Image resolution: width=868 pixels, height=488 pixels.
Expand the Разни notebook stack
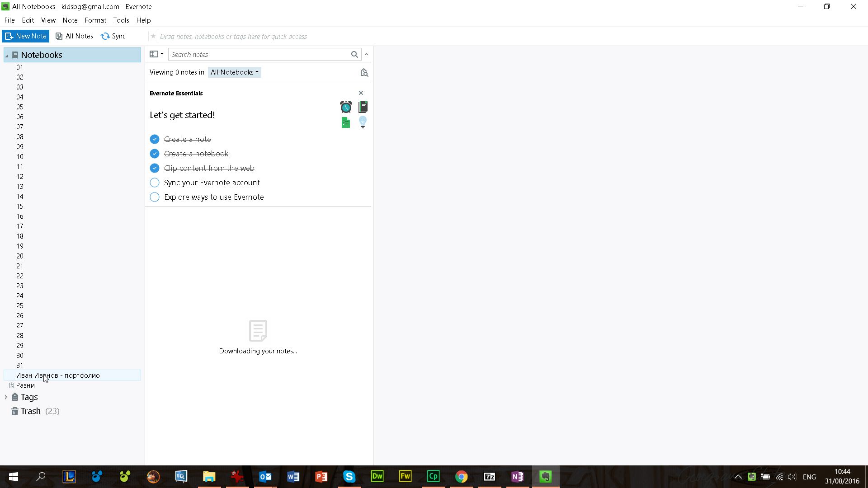(12, 385)
